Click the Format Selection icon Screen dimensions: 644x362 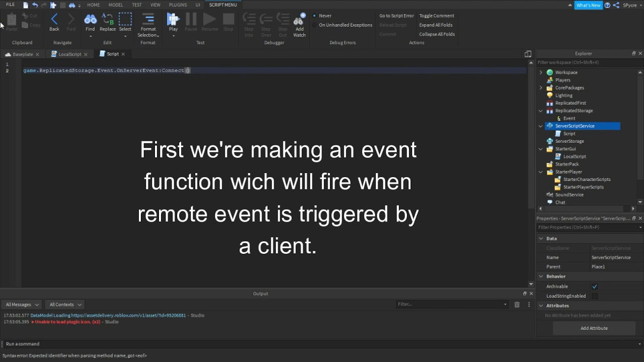coord(148,20)
